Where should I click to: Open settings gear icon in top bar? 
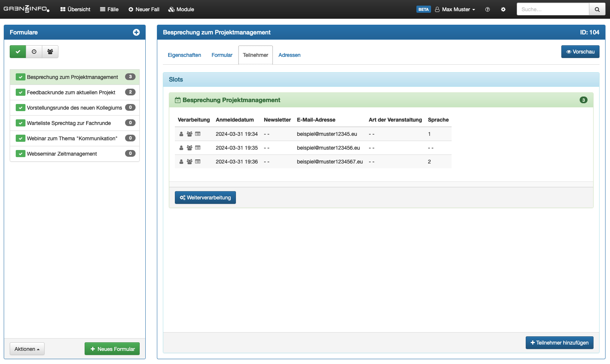(503, 9)
